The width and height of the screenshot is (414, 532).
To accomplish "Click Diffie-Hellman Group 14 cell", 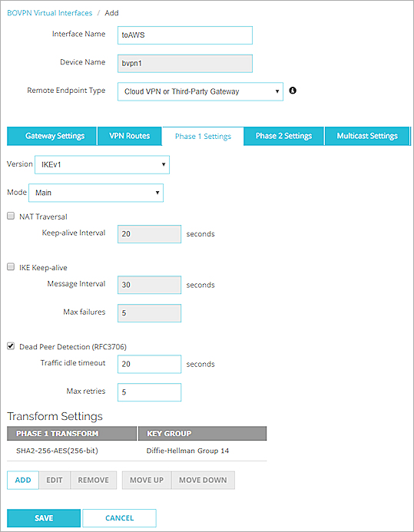I will coord(187,451).
